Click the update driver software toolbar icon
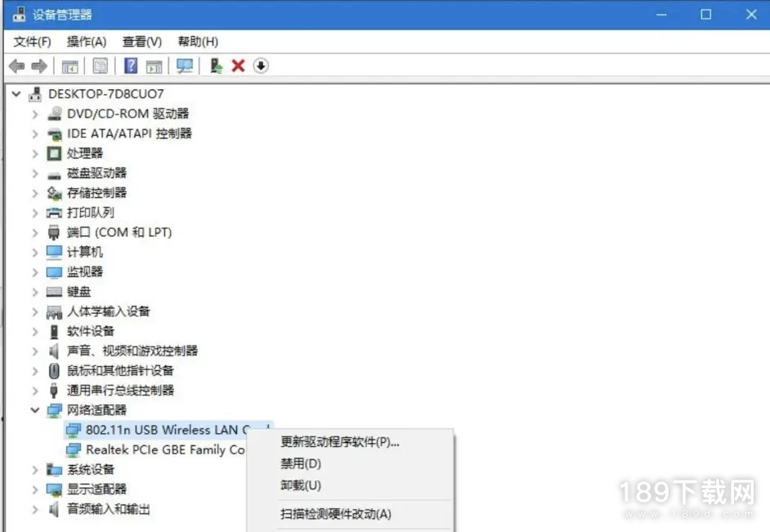This screenshot has height=532, width=770. click(216, 66)
